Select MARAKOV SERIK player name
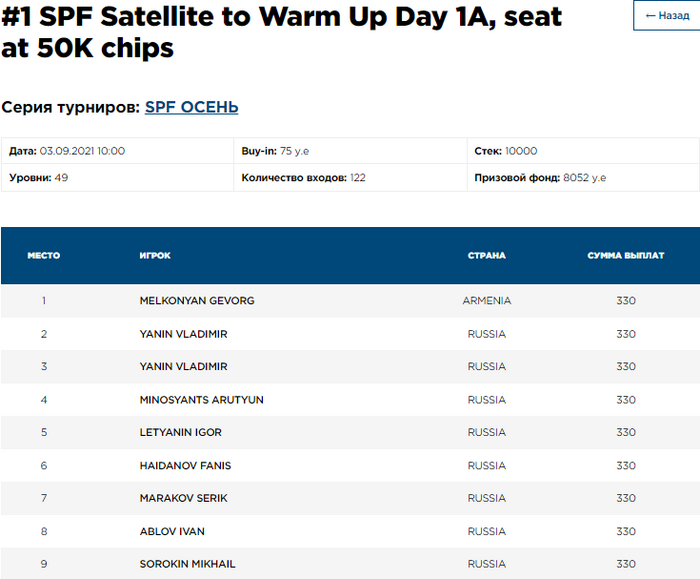 [x=183, y=498]
